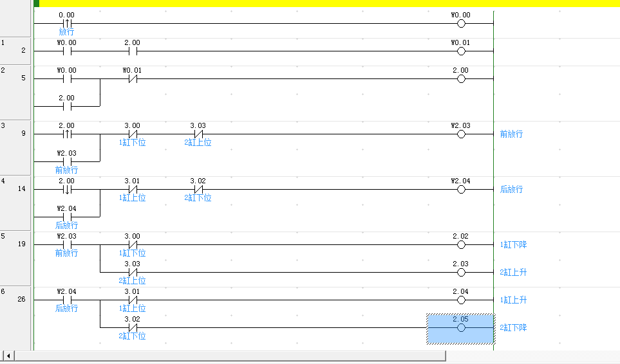Select normally closed contact W0.01

[x=132, y=79]
